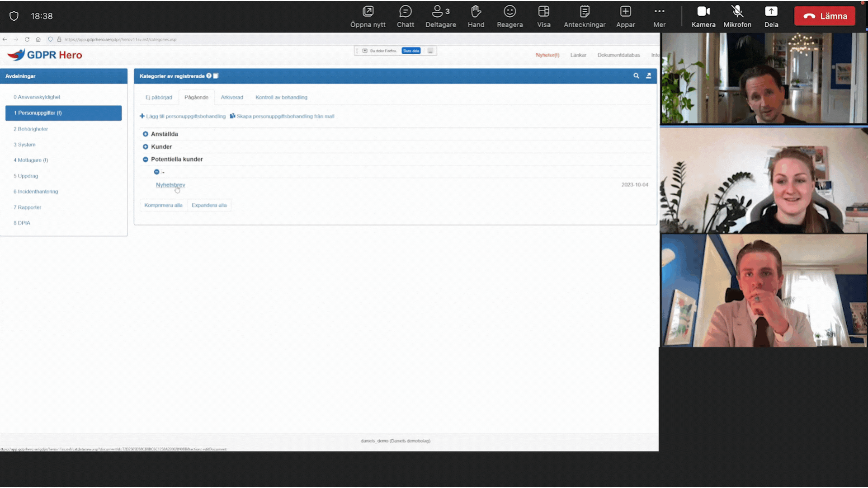Click the help question mark icon
Viewport: 868px width, 488px height.
coord(209,76)
